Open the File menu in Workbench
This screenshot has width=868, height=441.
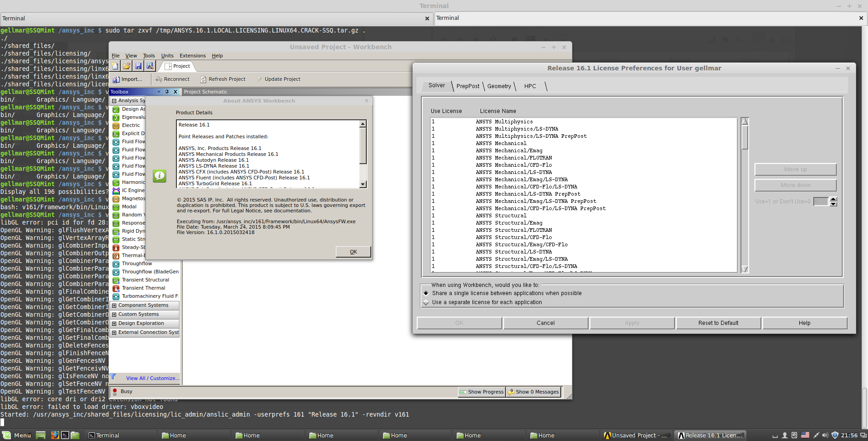(x=116, y=56)
